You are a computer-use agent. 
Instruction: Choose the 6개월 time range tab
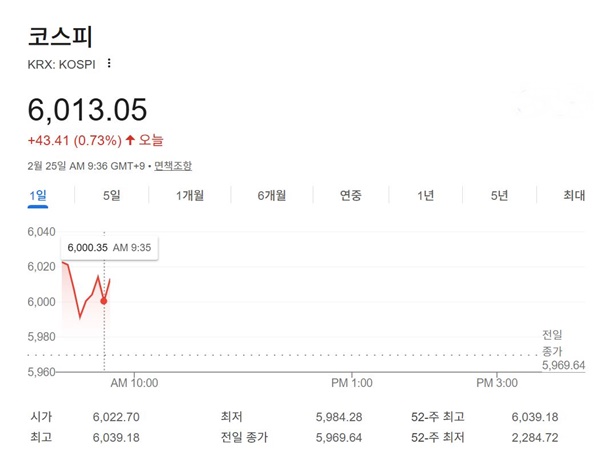[x=273, y=196]
